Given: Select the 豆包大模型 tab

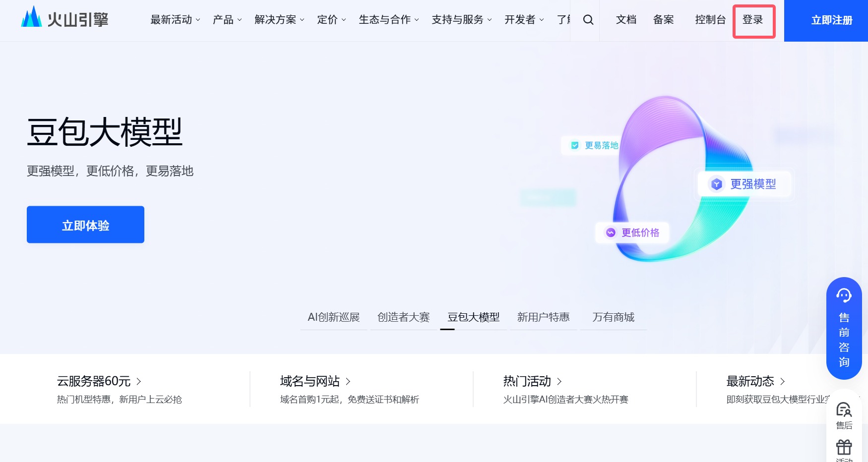Looking at the screenshot, I should click(x=474, y=317).
